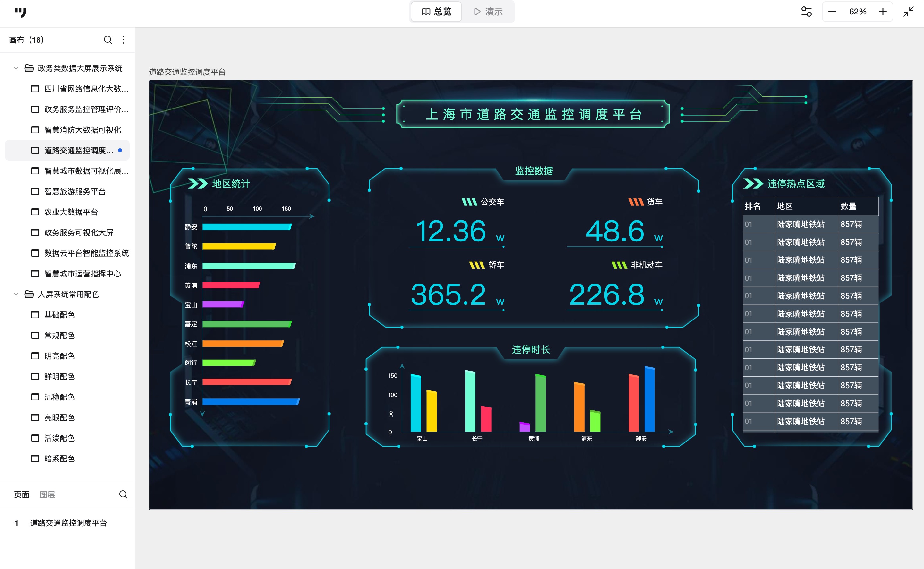This screenshot has height=569, width=924.
Task: Open 四川省网络信息化大数 canvas
Action: 68,89
